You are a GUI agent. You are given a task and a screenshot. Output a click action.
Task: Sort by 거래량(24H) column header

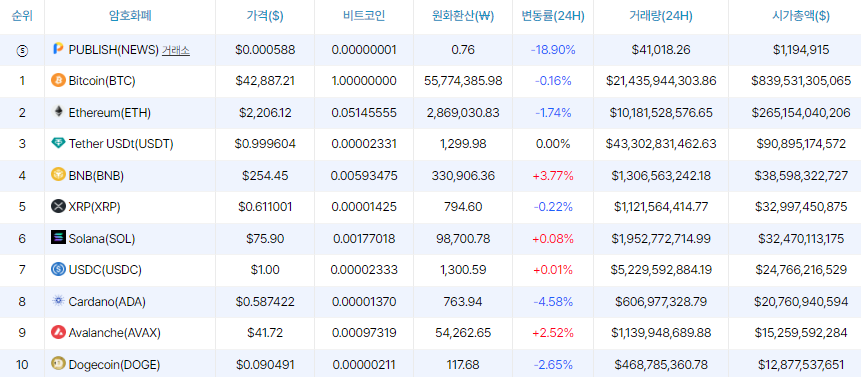tap(661, 16)
